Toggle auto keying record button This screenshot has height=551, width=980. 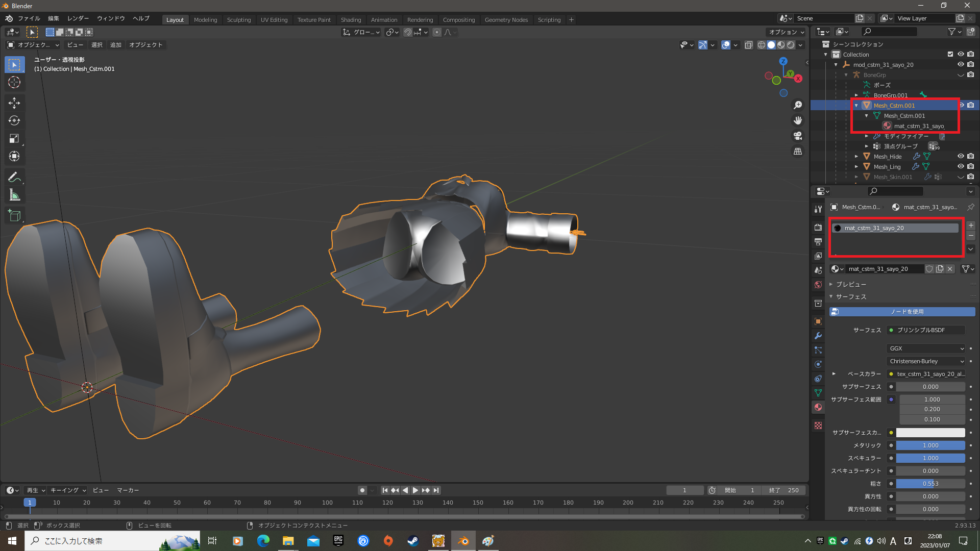pyautogui.click(x=362, y=490)
